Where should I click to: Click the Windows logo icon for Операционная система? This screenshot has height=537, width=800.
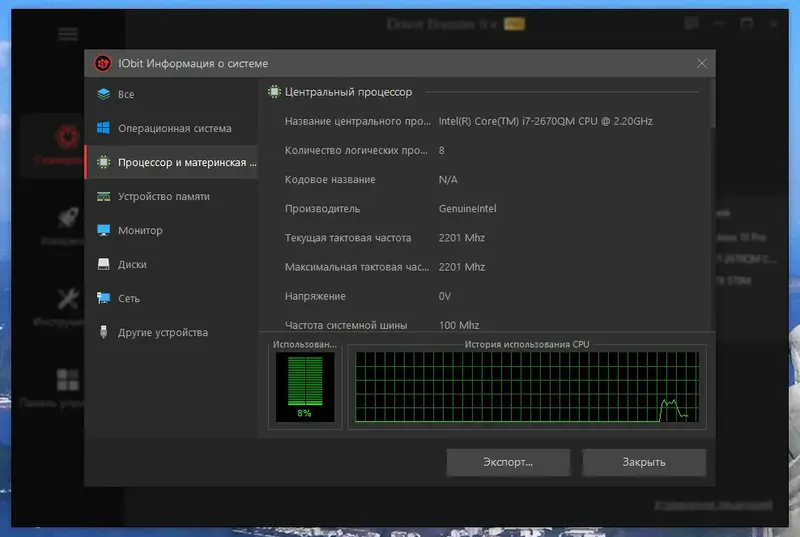pyautogui.click(x=104, y=128)
